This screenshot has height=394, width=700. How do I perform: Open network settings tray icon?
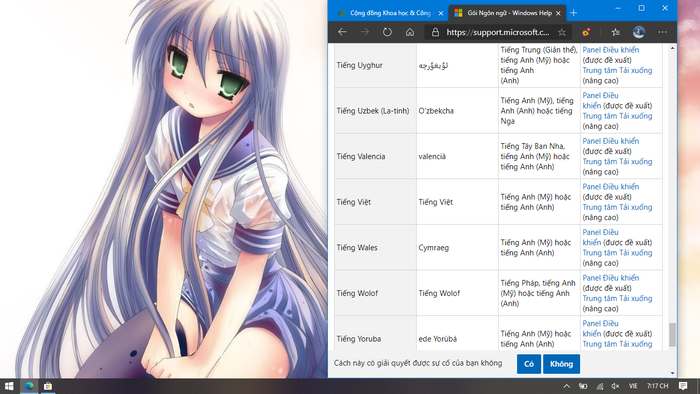(600, 386)
